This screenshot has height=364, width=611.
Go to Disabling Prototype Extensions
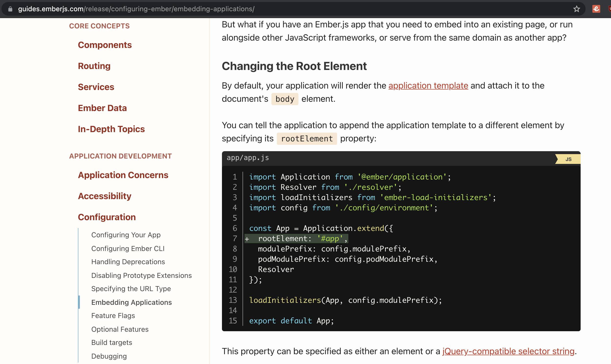(x=141, y=275)
